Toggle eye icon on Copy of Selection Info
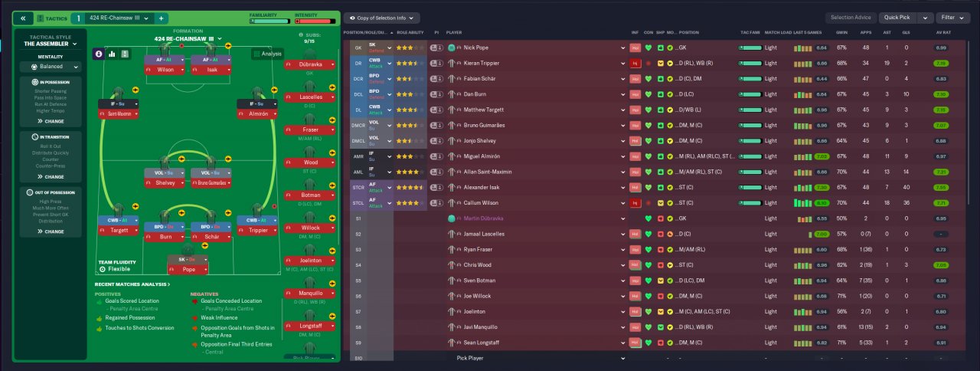Image resolution: width=980 pixels, height=371 pixels. 351,18
